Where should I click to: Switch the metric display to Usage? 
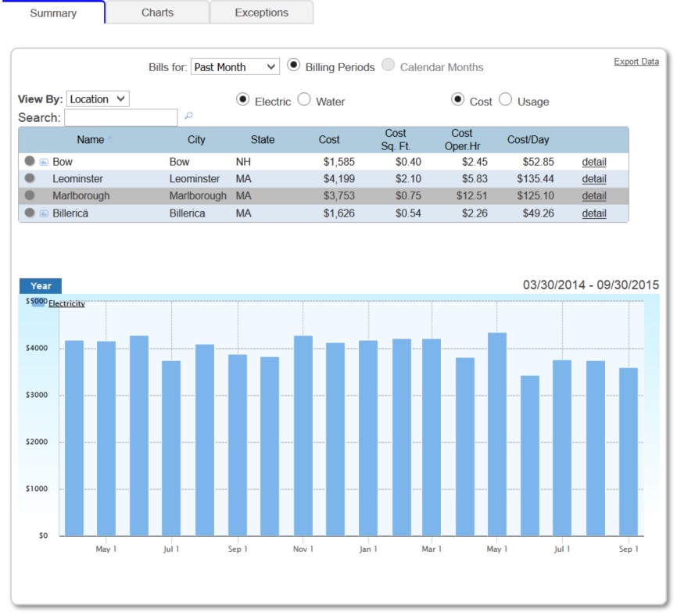coord(507,100)
